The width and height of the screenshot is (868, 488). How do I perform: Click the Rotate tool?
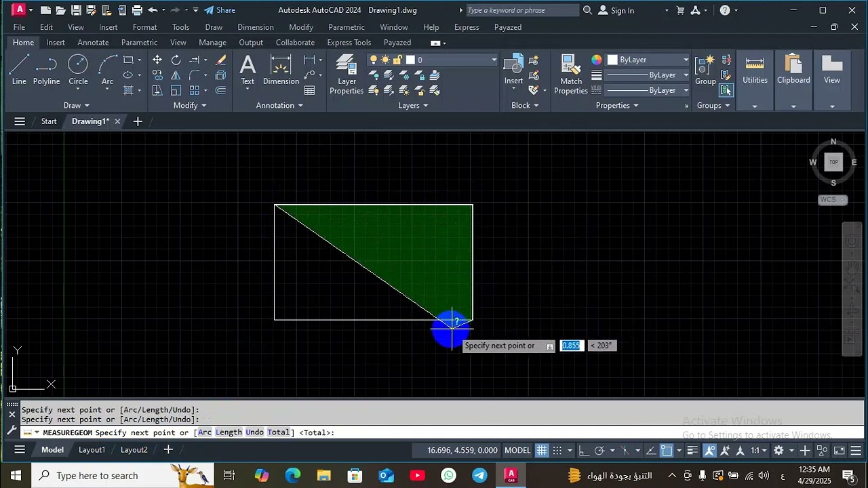(176, 60)
